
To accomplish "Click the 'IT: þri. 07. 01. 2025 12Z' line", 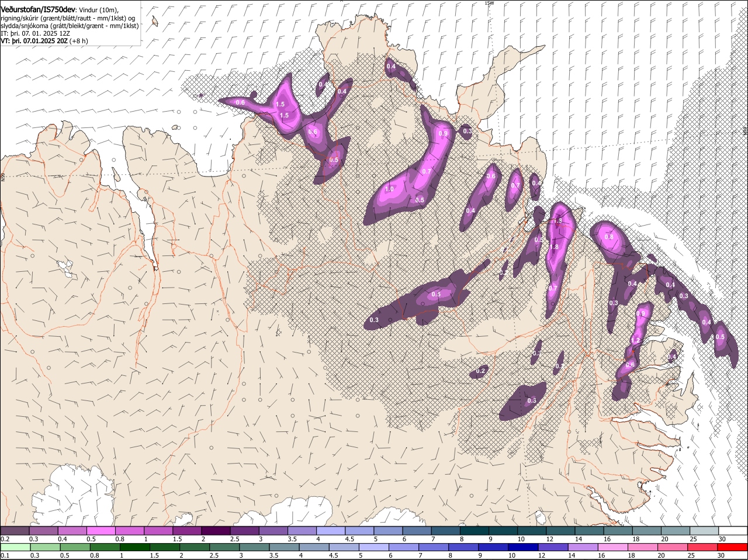I will pos(36,33).
